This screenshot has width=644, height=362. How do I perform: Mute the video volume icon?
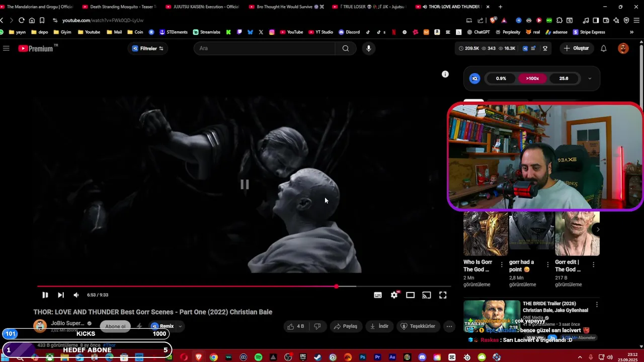pos(76,295)
